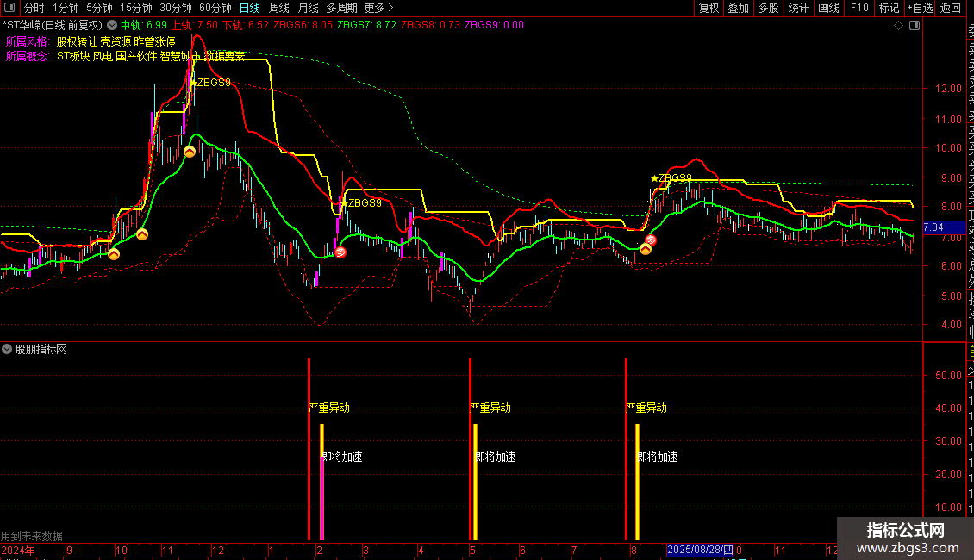Click the ZBGS9 star label near August 9.00 level
This screenshot has height=560, width=974.
coord(671,178)
